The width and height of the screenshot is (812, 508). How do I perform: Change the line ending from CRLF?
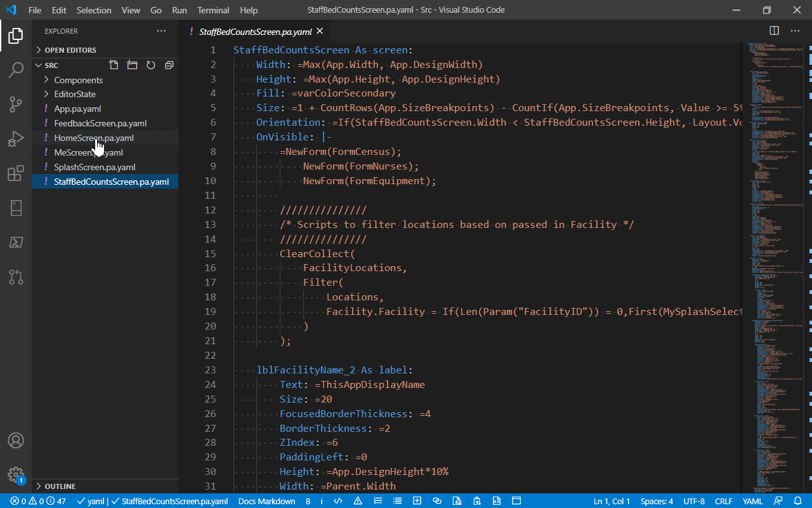723,501
